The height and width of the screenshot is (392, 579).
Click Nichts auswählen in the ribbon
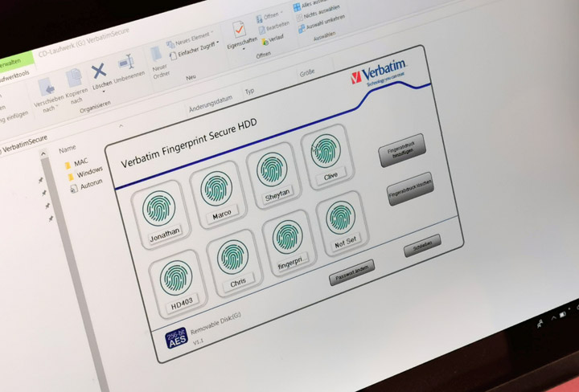pos(318,12)
